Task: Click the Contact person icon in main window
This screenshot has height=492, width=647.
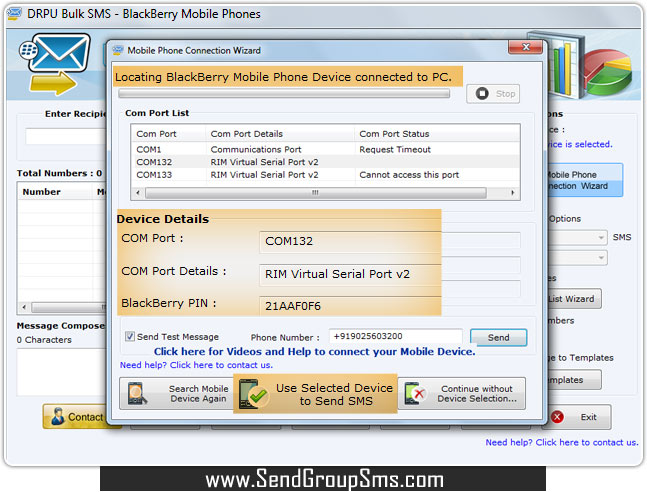Action: point(57,416)
